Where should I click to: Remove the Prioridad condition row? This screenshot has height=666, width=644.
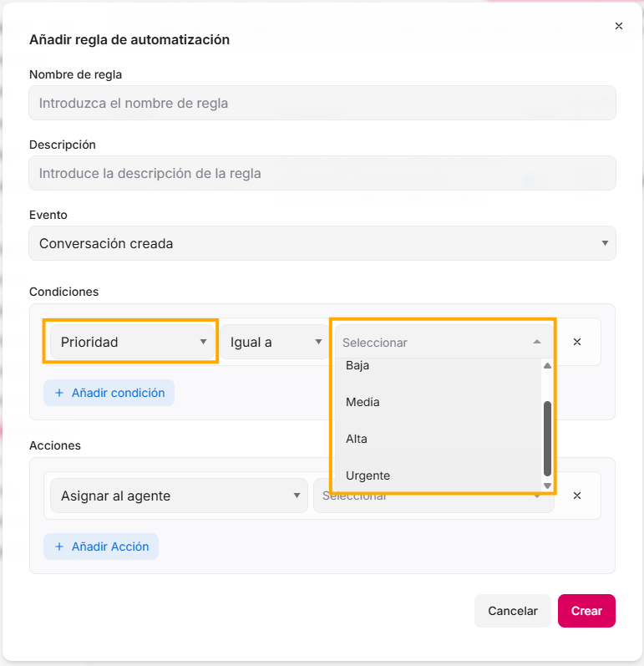[576, 342]
